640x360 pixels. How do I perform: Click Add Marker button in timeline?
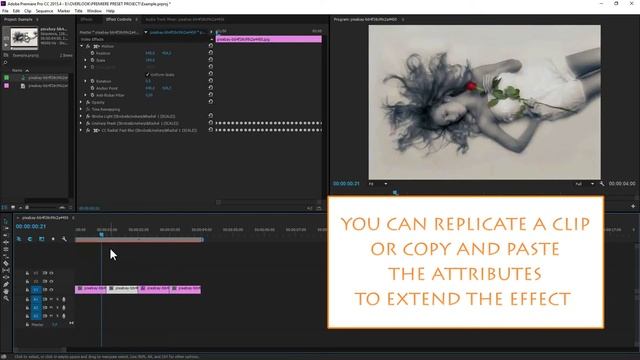pos(53,239)
